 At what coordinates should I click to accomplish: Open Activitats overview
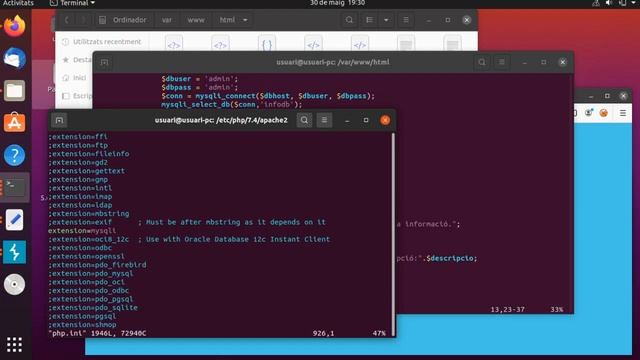tap(18, 3)
